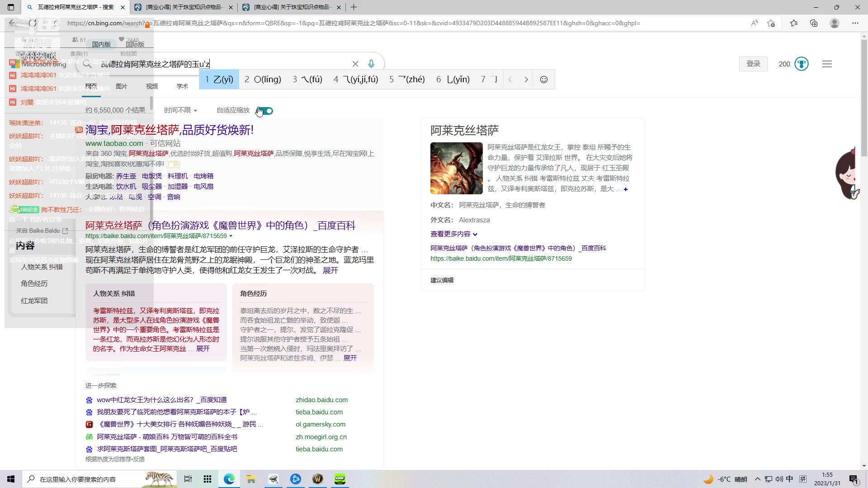Open the read aloud icon in address bar

755,23
